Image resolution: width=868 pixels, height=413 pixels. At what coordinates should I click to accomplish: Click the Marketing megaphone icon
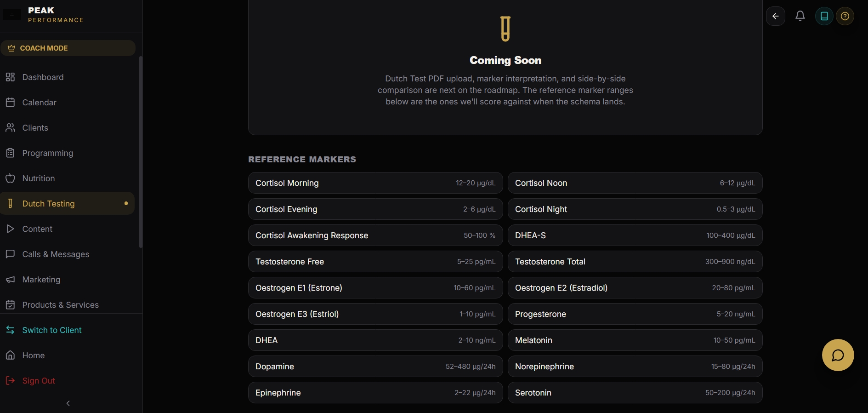coord(10,279)
